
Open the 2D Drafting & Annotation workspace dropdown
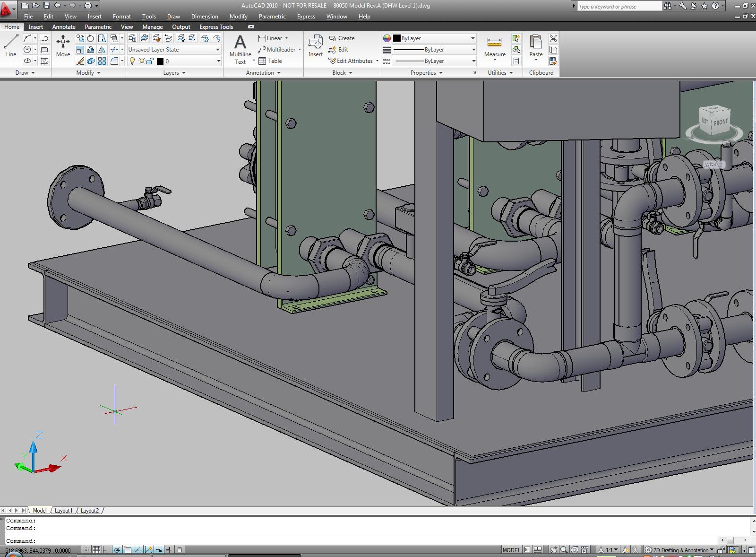click(680, 550)
